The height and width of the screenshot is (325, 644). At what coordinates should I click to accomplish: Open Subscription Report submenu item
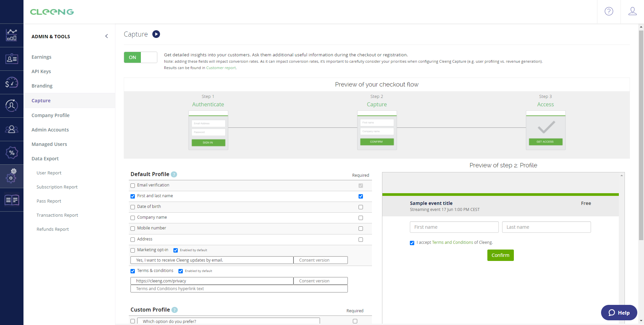[57, 187]
